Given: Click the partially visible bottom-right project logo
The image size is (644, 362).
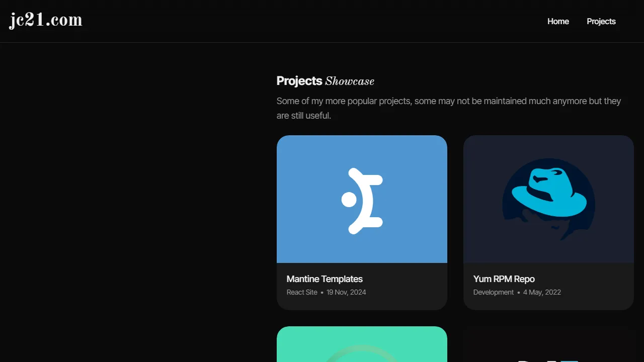Looking at the screenshot, I should tap(548, 358).
